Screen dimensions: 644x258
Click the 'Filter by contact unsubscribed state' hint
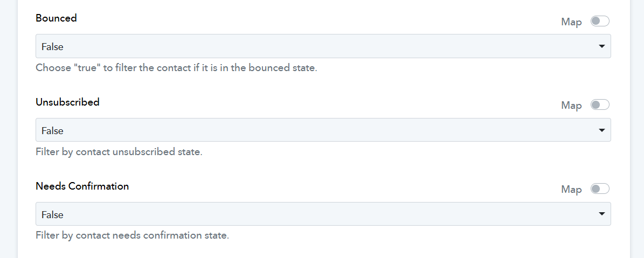pos(119,152)
